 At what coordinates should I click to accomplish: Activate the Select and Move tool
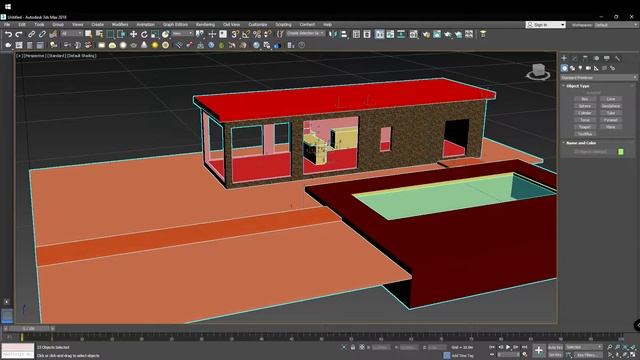133,35
